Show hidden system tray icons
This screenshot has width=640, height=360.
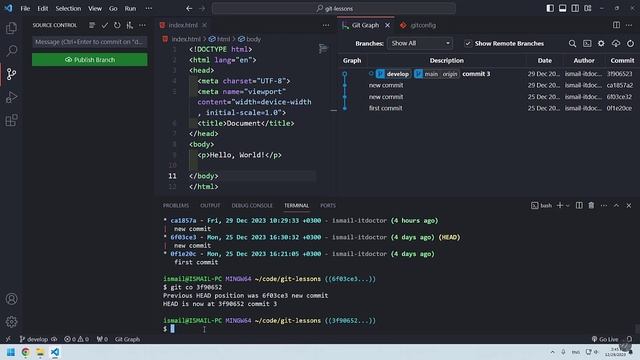coord(552,352)
